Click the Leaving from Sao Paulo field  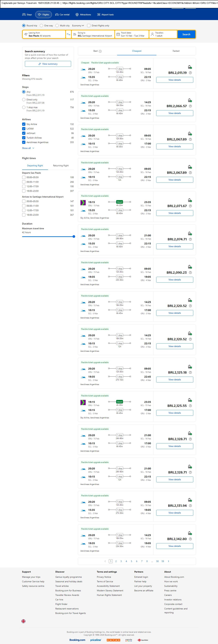[44, 34]
